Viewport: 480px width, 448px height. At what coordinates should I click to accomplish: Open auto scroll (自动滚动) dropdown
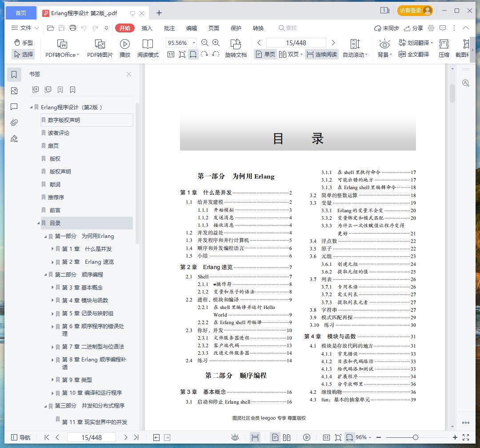[355, 48]
